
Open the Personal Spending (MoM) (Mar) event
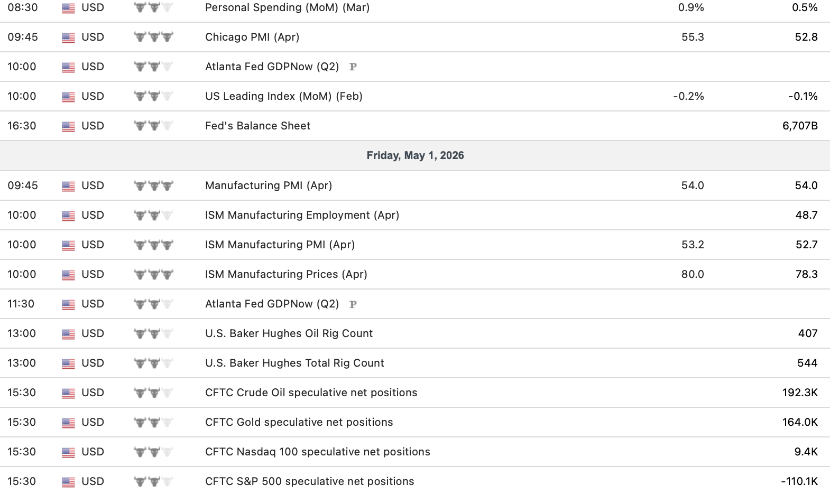[287, 7]
